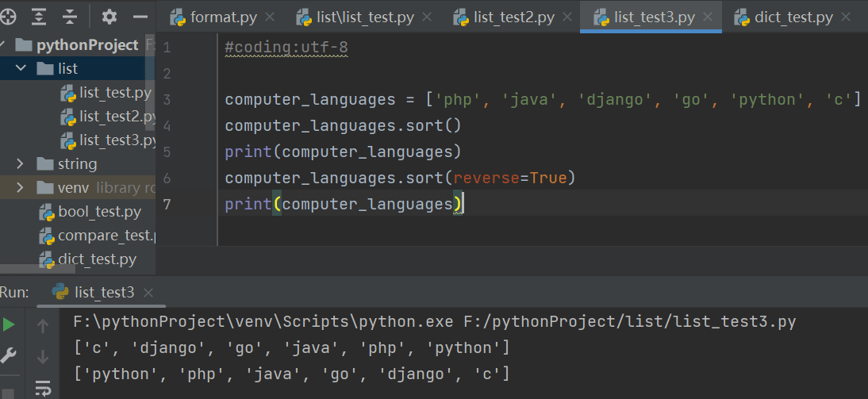Click the Select Opened File target icon
Screen dimensions: 868x399
[x=8, y=17]
